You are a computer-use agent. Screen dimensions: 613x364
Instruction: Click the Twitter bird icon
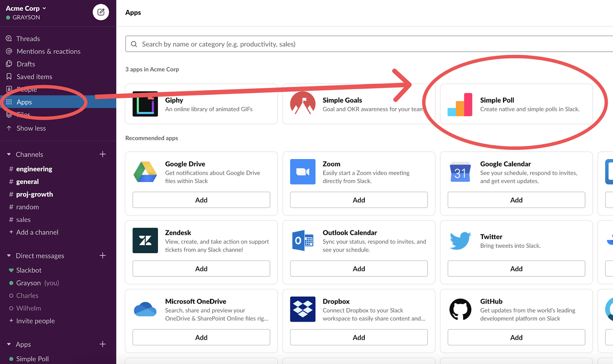[460, 241]
